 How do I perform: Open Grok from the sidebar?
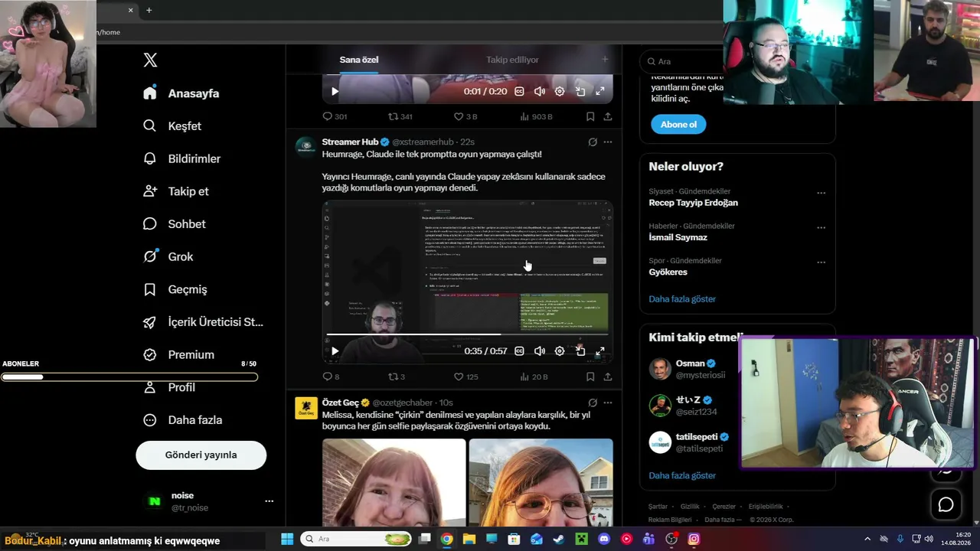(168, 257)
